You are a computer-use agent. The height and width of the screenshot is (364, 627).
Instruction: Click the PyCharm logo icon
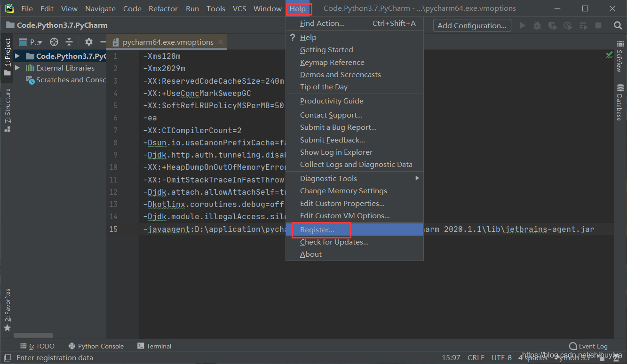pos(9,8)
